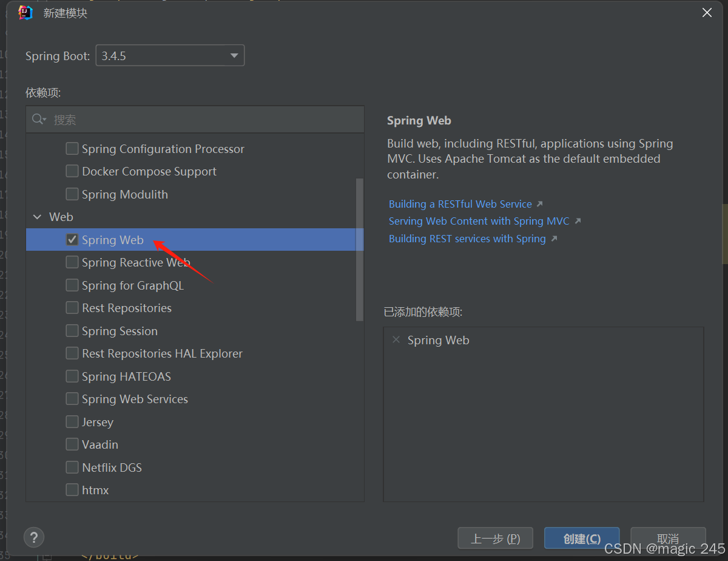Focus the dependency search field
Image resolution: width=728 pixels, height=561 pixels.
tap(195, 120)
